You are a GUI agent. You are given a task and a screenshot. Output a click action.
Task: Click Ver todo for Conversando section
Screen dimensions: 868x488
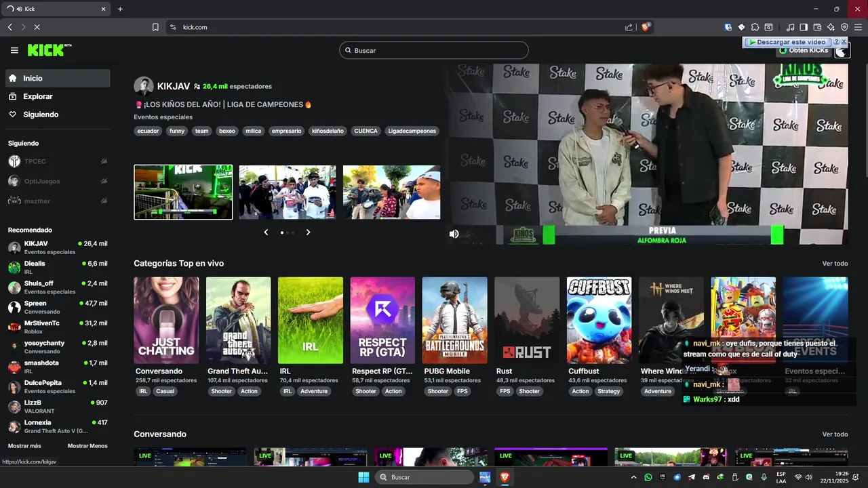(x=835, y=434)
